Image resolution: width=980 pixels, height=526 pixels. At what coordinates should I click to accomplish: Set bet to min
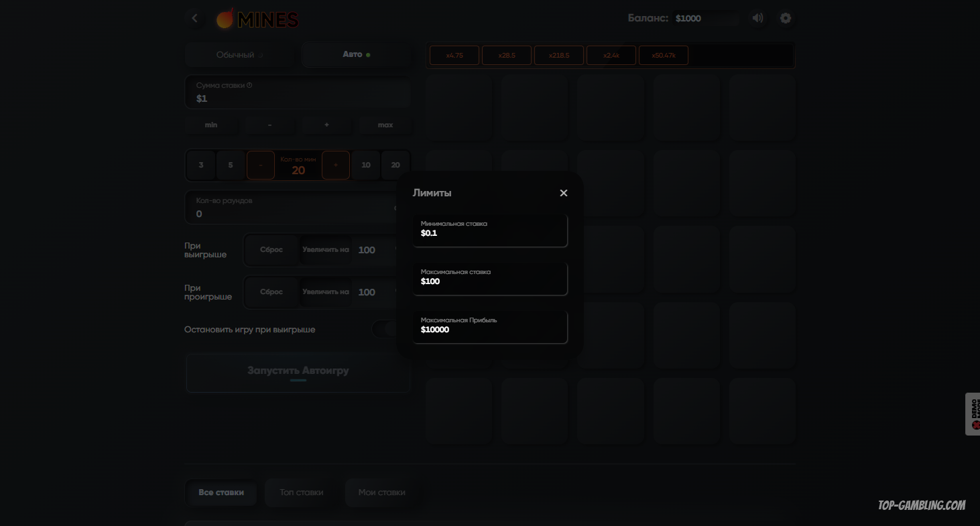point(211,125)
